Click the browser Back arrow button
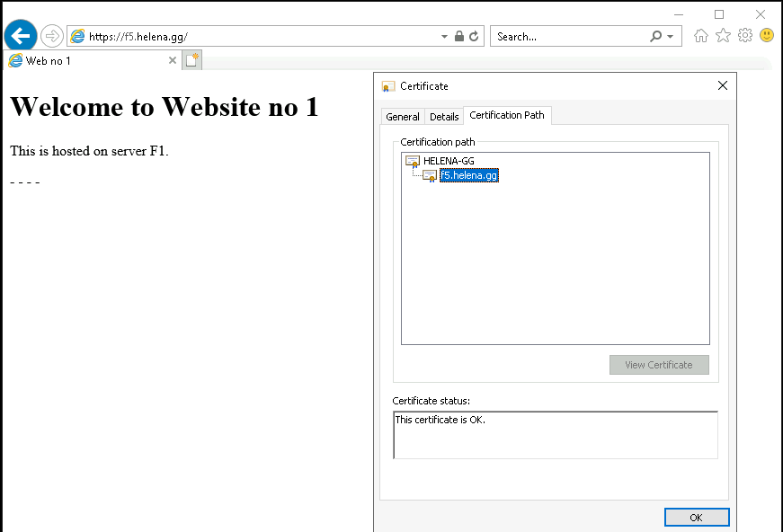 tap(20, 36)
